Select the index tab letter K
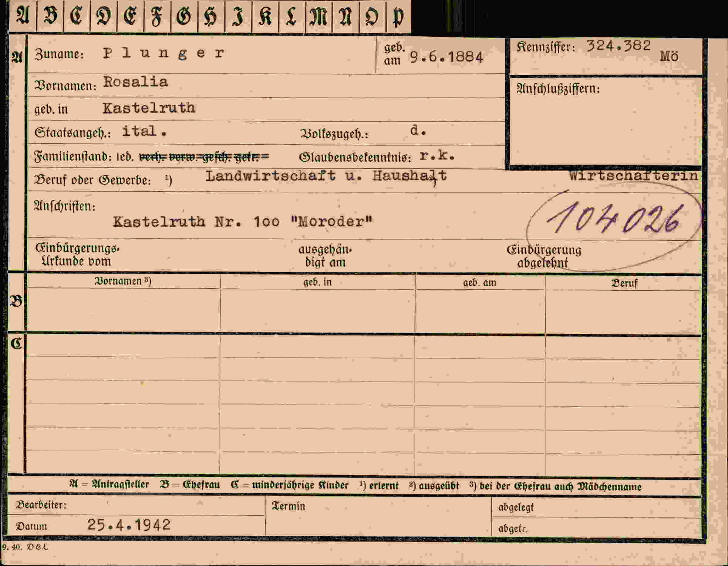 [x=265, y=16]
